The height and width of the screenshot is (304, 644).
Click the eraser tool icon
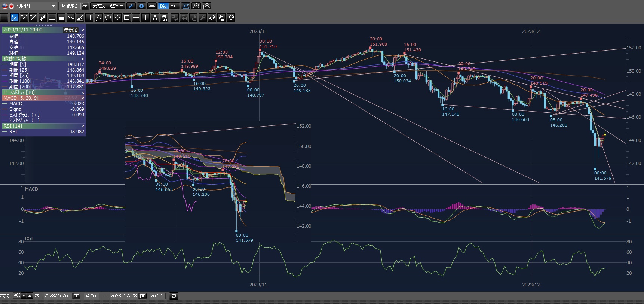tap(212, 18)
